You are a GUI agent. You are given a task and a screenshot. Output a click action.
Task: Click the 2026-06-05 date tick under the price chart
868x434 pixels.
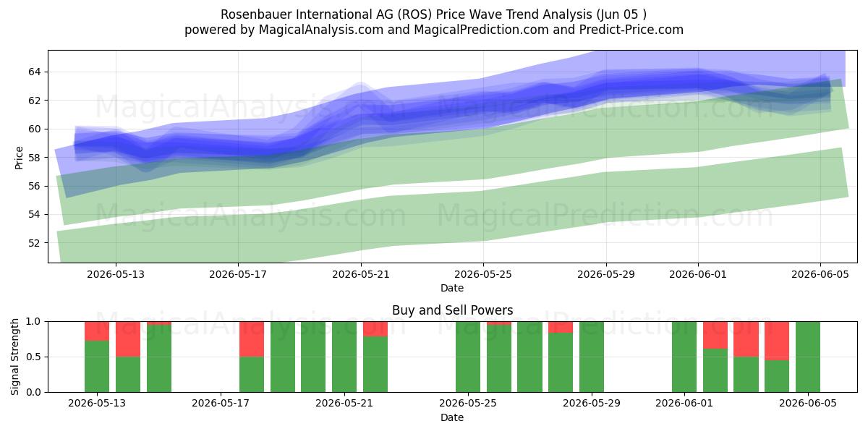point(820,275)
